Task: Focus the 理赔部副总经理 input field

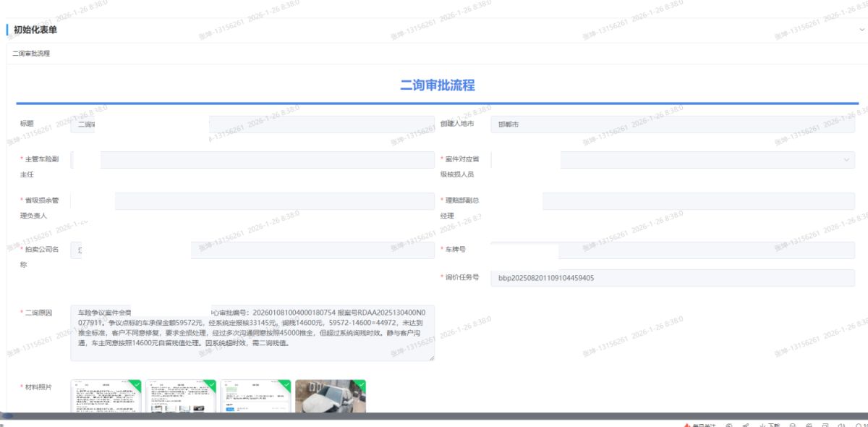Action: [x=697, y=201]
